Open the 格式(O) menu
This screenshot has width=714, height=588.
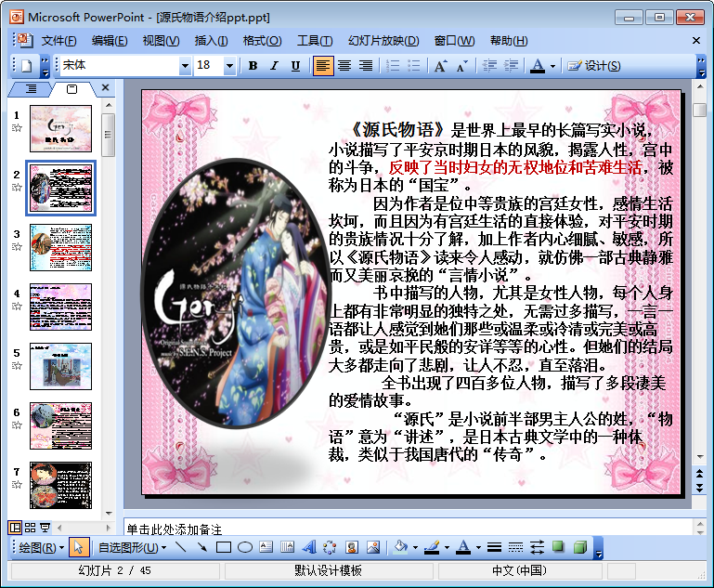tap(262, 41)
